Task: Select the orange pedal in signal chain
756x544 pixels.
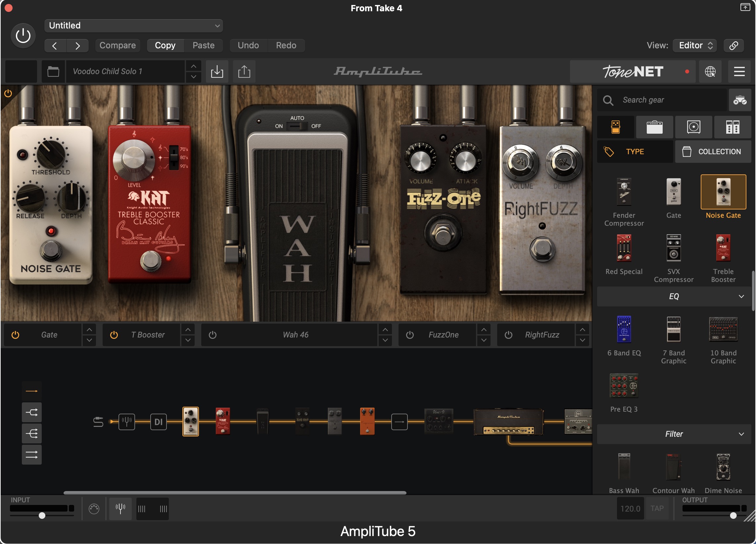Action: (367, 421)
